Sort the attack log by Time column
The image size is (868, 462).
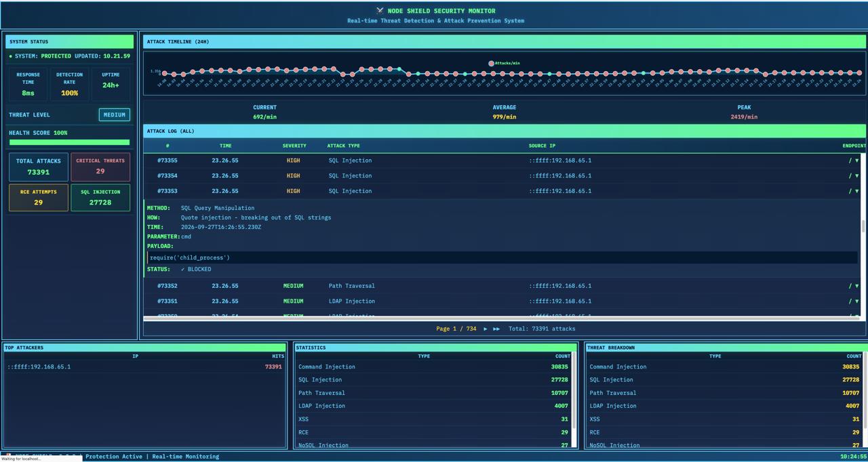(x=226, y=146)
